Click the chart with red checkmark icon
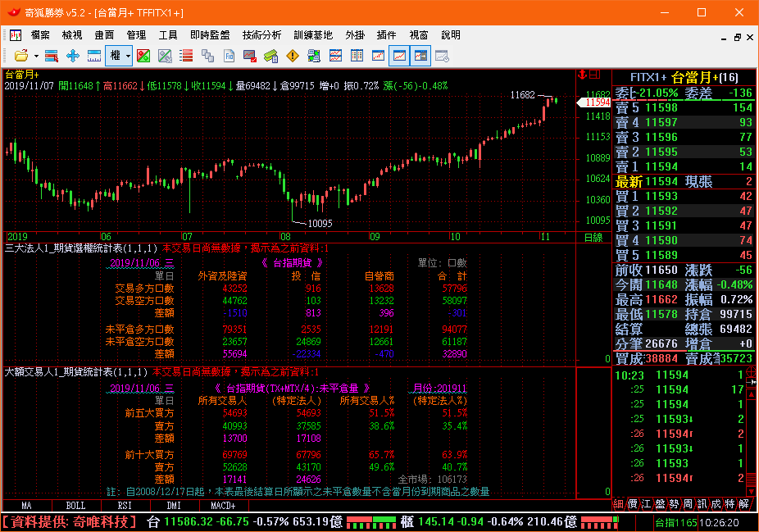 point(250,56)
